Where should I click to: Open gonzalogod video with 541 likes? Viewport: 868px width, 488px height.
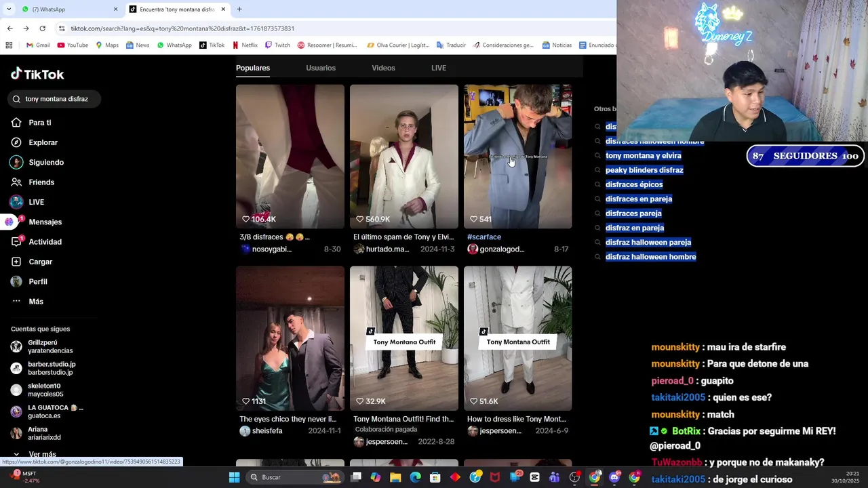tap(518, 157)
